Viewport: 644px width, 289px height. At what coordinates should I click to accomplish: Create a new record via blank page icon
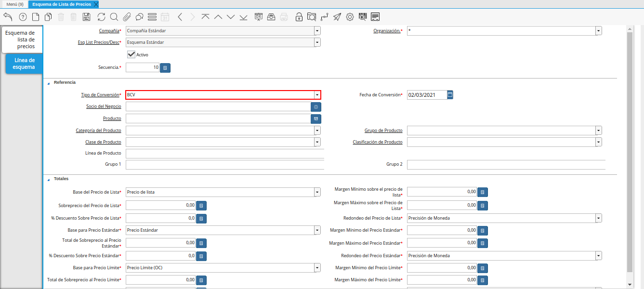tap(36, 17)
